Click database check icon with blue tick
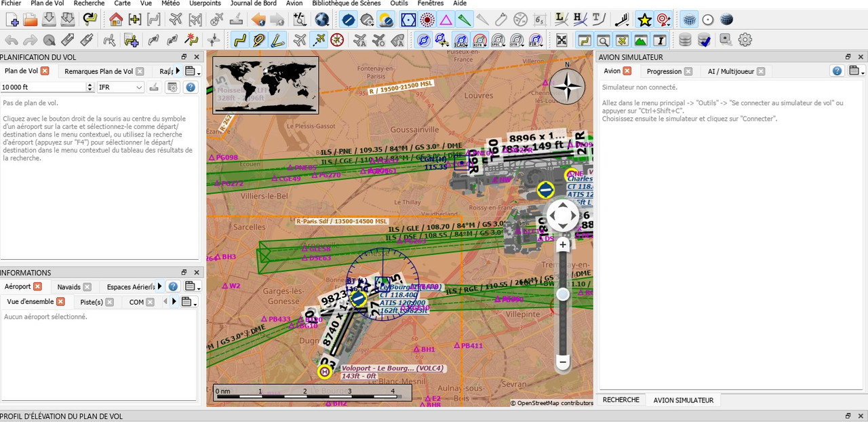 point(705,40)
